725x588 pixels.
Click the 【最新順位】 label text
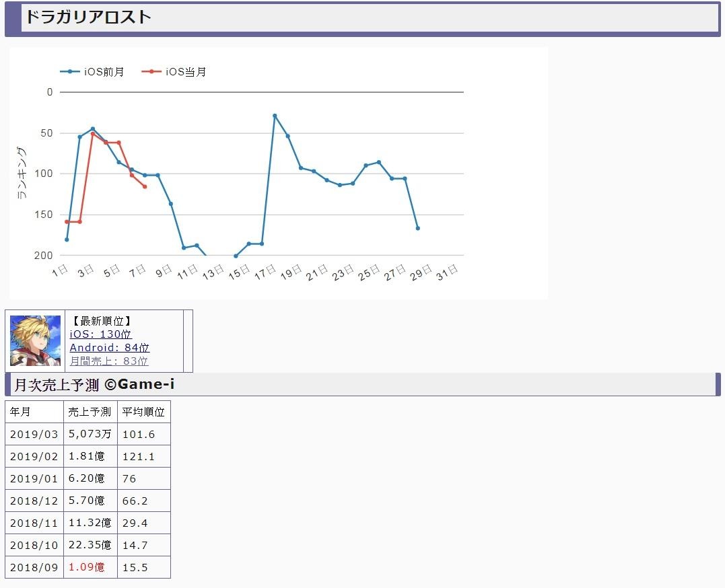[101, 321]
